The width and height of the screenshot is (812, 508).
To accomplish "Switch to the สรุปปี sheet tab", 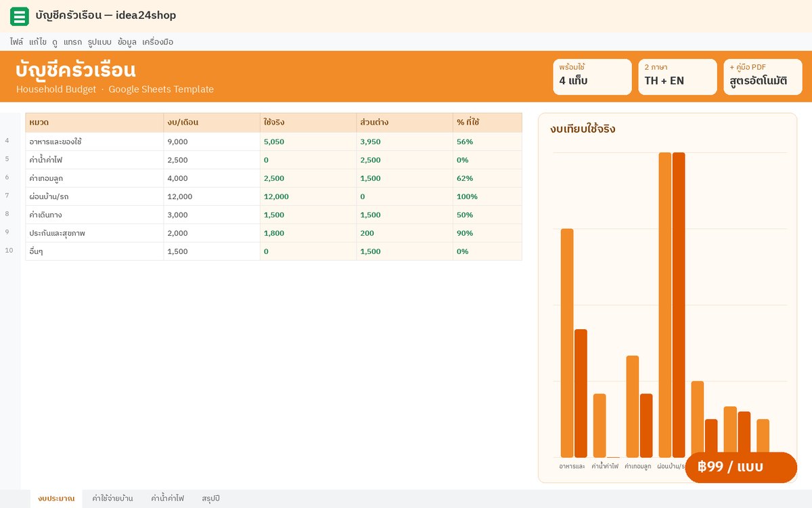I will pos(210,499).
